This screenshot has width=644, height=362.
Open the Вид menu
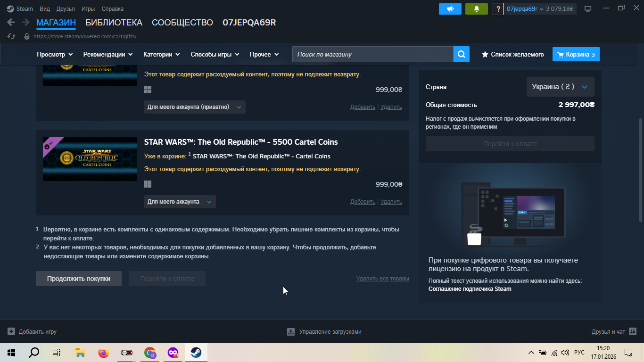(45, 9)
